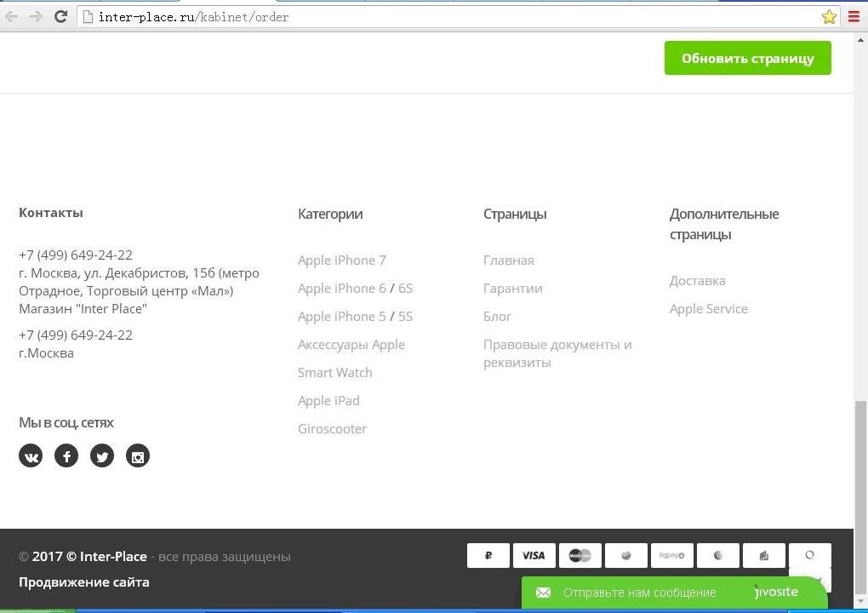Screen dimensions: 868x613
Task: Open the Giroscooter category
Action: click(x=332, y=429)
